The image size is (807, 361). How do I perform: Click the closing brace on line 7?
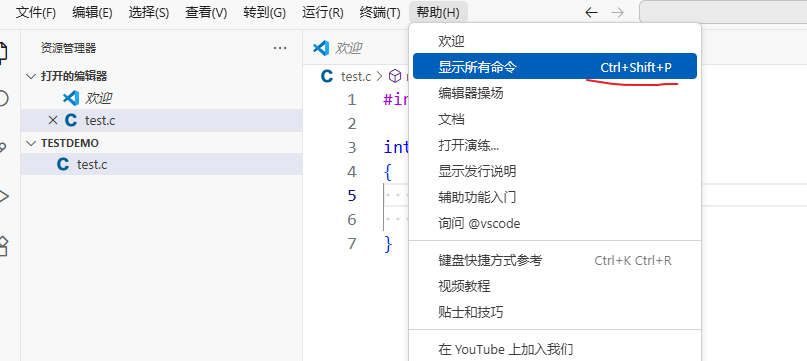pos(388,244)
